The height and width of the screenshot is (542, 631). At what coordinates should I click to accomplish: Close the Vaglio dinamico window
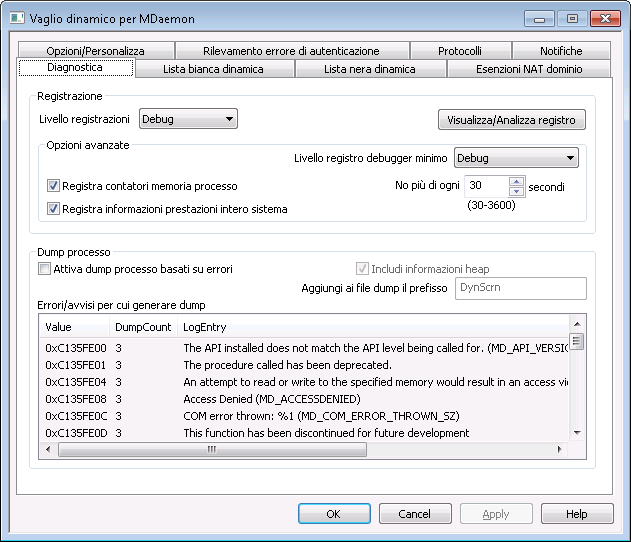(x=605, y=19)
